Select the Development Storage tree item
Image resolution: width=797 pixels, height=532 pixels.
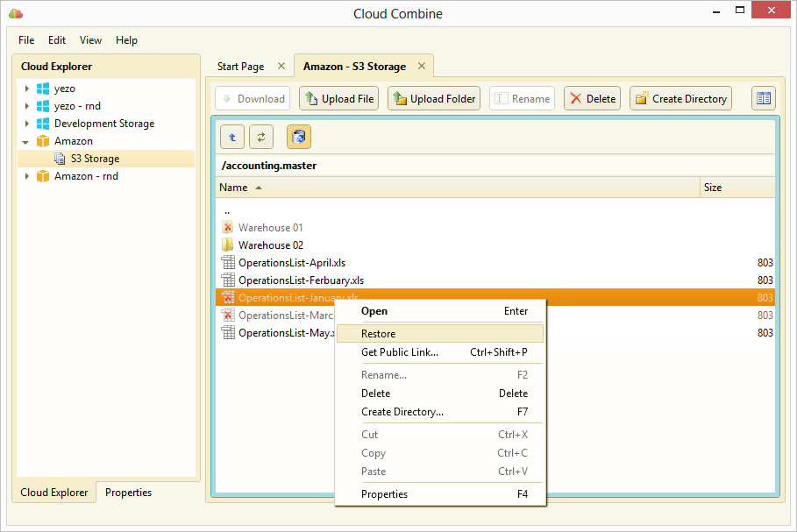104,124
